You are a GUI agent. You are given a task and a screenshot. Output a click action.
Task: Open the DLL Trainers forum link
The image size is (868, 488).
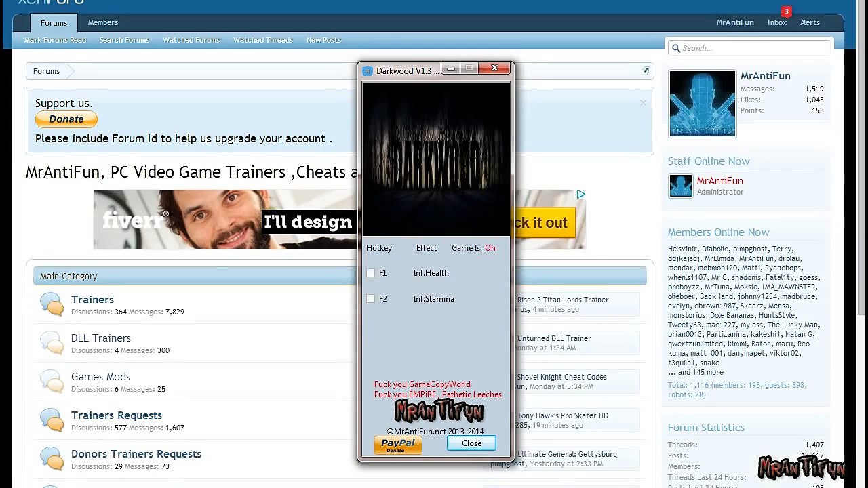[101, 338]
